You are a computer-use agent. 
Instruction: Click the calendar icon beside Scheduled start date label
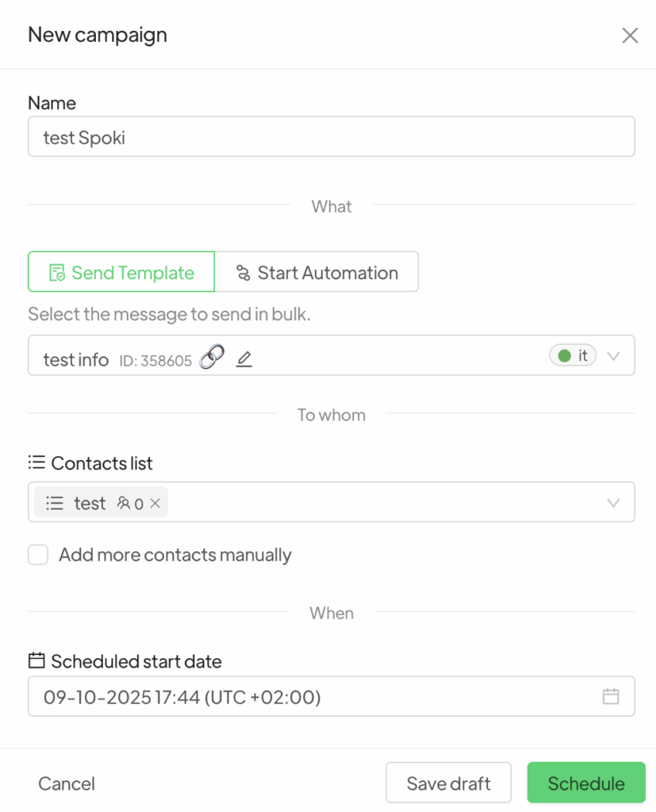36,661
